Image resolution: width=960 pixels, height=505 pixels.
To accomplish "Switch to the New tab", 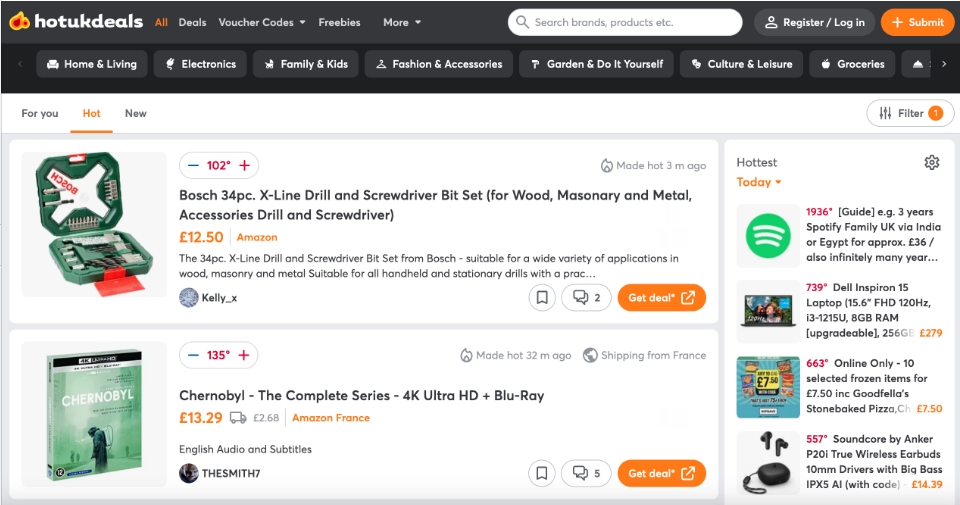I will [135, 113].
